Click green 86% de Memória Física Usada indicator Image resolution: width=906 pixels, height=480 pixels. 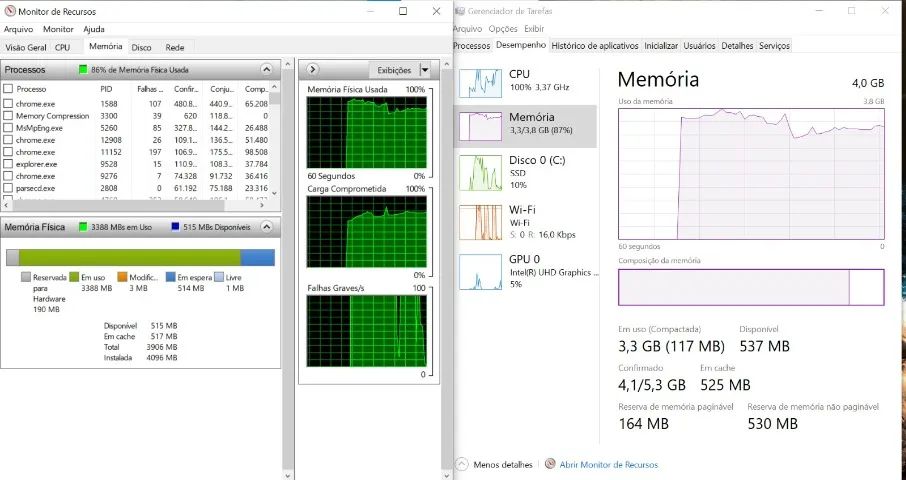click(x=83, y=70)
